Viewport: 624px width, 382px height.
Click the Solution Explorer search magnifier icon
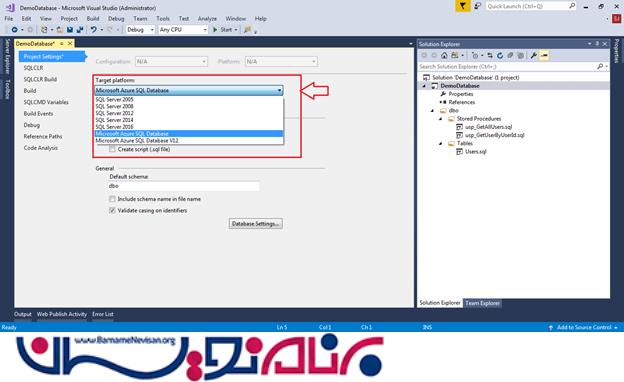click(x=600, y=66)
